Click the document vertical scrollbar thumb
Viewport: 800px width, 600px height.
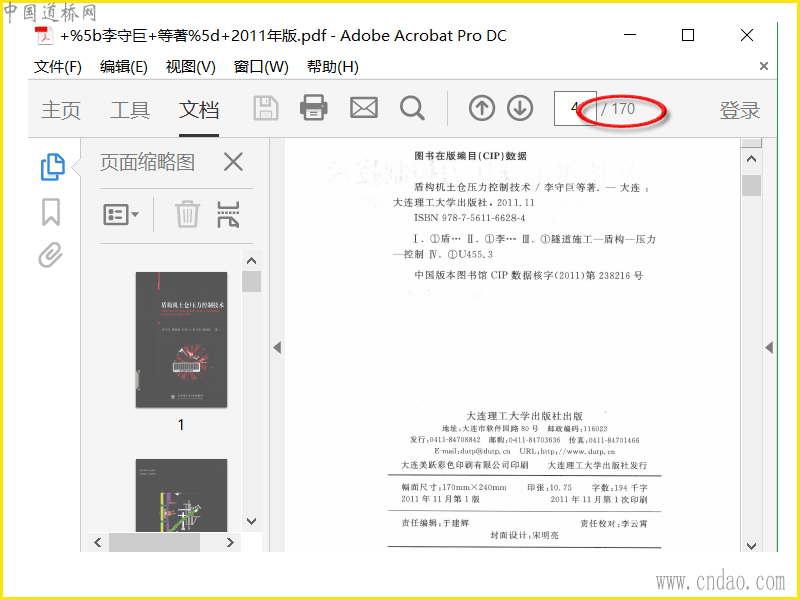pos(751,185)
